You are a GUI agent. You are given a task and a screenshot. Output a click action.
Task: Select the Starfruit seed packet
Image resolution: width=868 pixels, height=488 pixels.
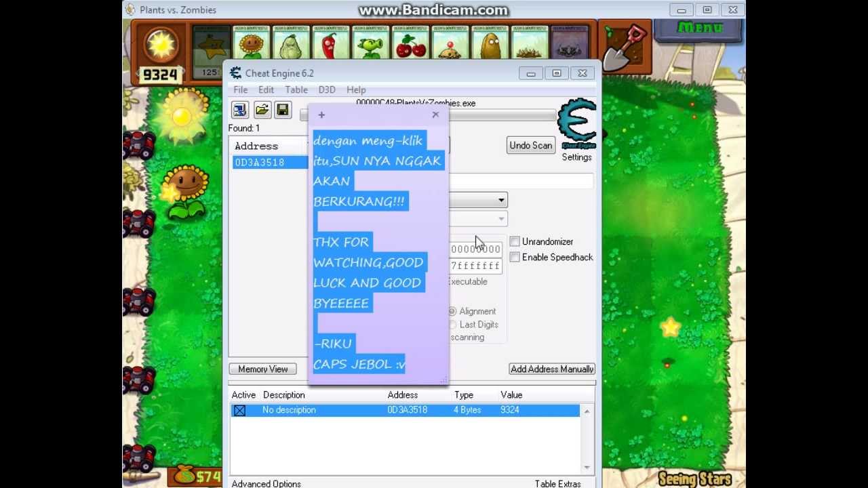pyautogui.click(x=211, y=52)
